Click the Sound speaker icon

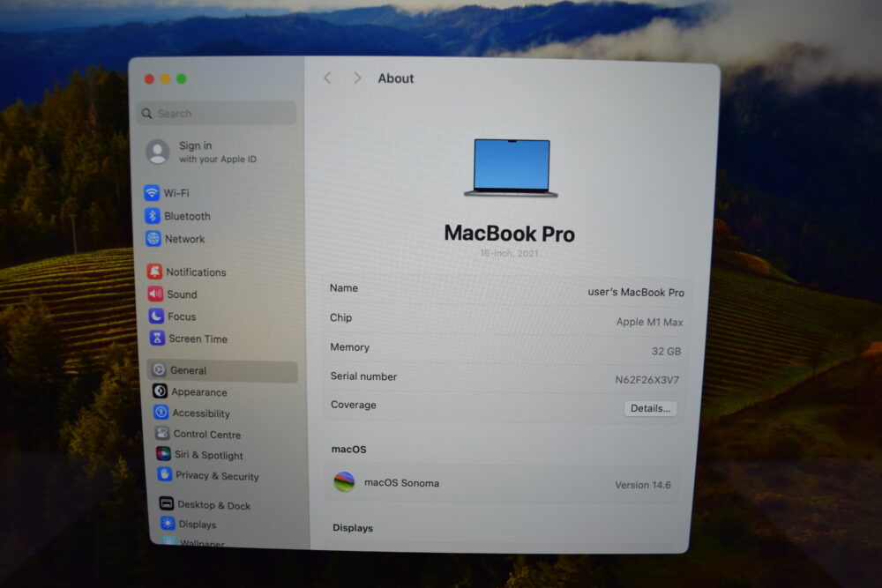(x=155, y=294)
